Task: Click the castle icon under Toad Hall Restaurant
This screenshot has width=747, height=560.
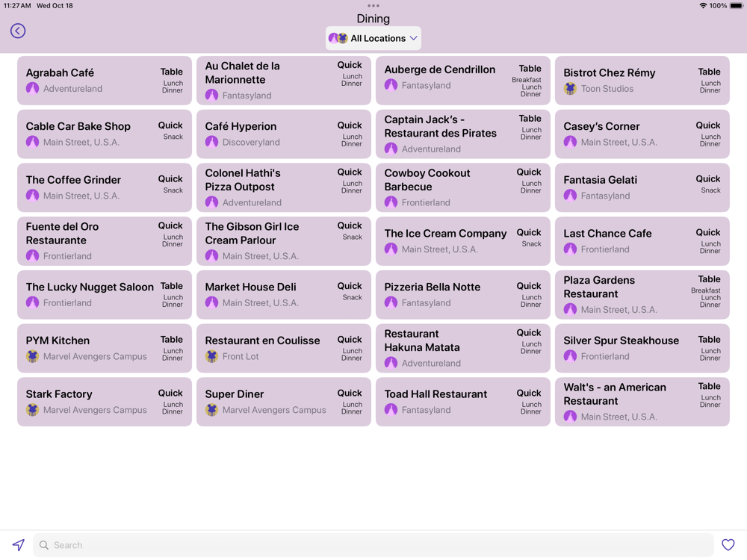Action: 391,410
